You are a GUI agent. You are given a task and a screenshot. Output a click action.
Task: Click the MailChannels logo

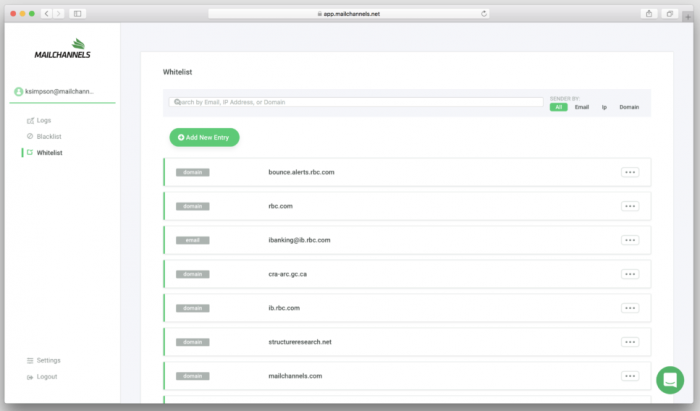click(x=62, y=49)
